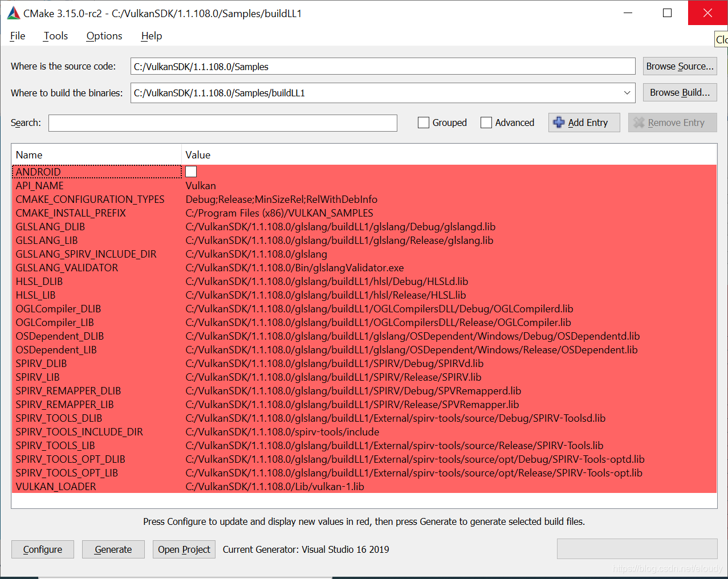
Task: Minimize the CMake window
Action: pos(628,13)
